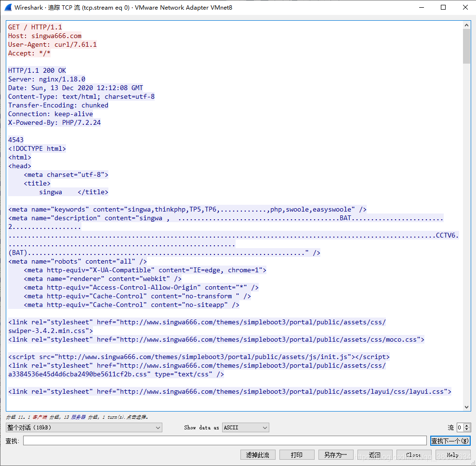Click the 'Connection: keep-alive' line
Image resolution: width=476 pixels, height=466 pixels.
pyautogui.click(x=51, y=114)
